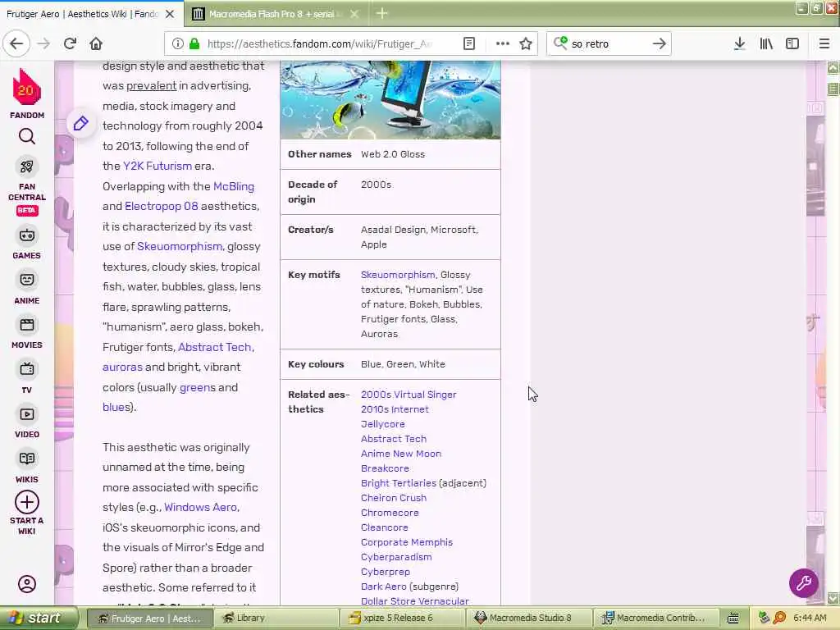Image resolution: width=840 pixels, height=630 pixels.
Task: Go back to the previous page
Action: coord(16,43)
